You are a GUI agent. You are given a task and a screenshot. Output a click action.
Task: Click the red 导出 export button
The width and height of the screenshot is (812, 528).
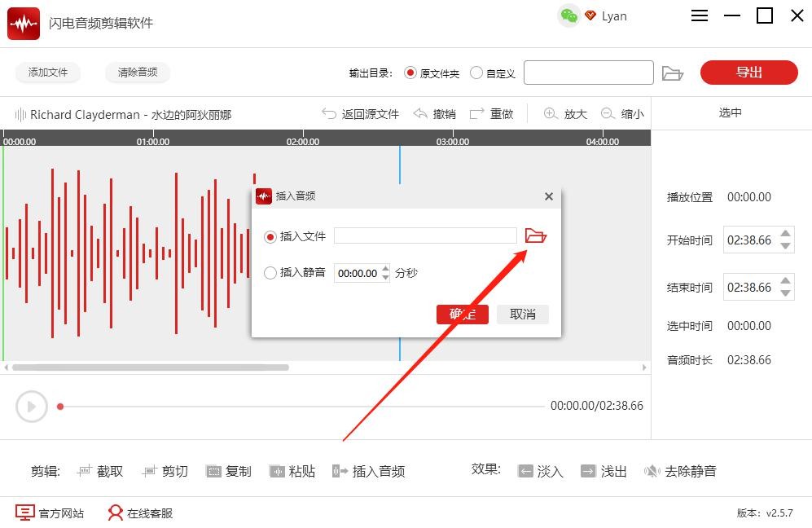(x=748, y=73)
